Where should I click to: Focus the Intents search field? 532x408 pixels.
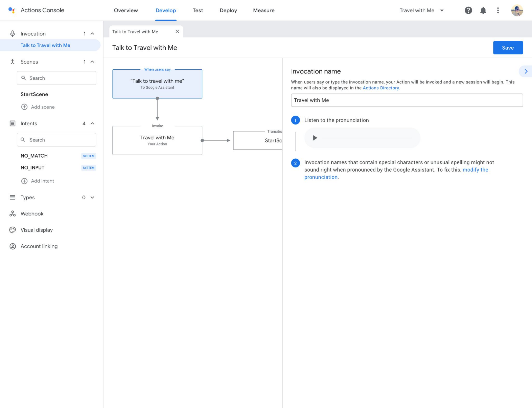tap(57, 140)
